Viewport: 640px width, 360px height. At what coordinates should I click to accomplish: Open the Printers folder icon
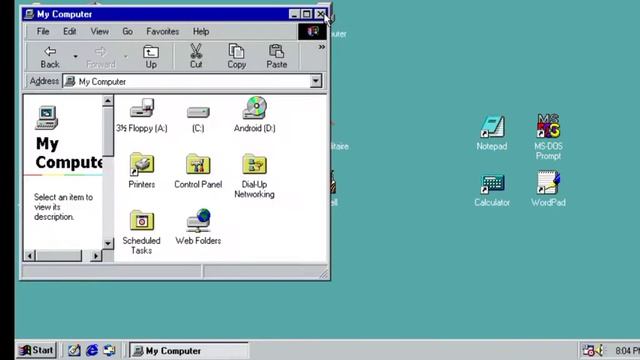pyautogui.click(x=142, y=171)
